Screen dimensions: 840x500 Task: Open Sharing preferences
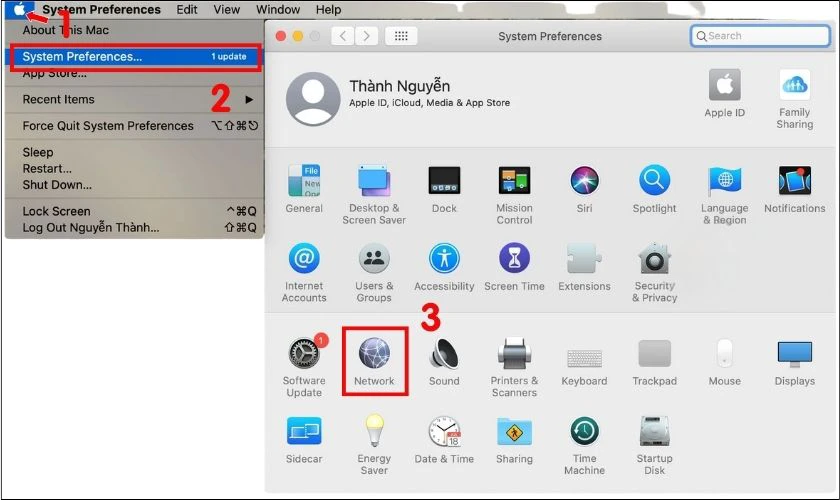(514, 439)
